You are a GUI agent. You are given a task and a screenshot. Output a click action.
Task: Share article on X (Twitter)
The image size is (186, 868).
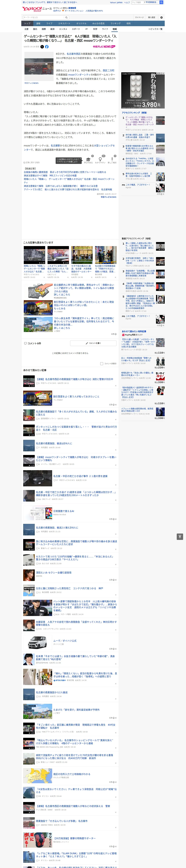coord(42,47)
